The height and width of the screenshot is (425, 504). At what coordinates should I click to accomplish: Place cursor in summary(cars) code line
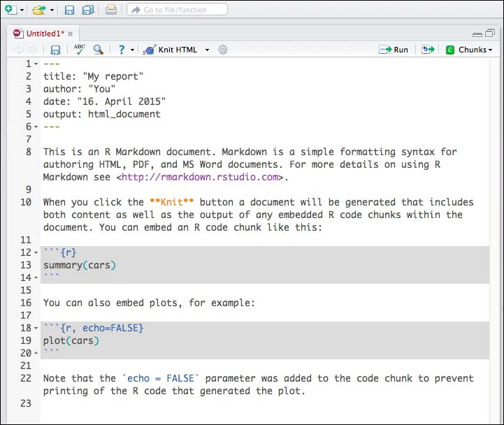point(80,265)
